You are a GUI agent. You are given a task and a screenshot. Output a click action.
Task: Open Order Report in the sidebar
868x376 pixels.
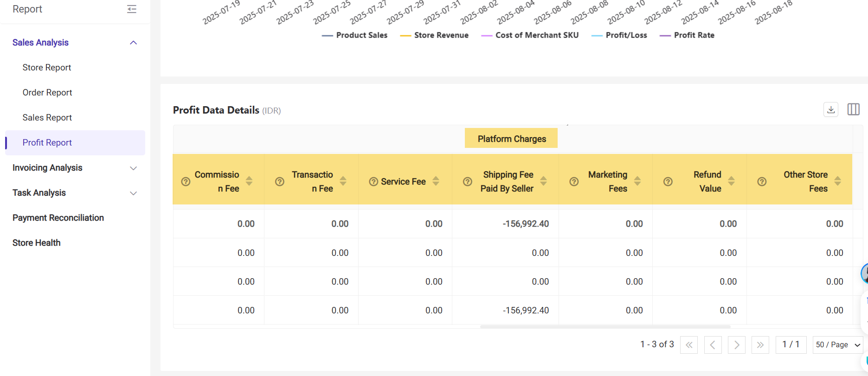click(x=47, y=93)
